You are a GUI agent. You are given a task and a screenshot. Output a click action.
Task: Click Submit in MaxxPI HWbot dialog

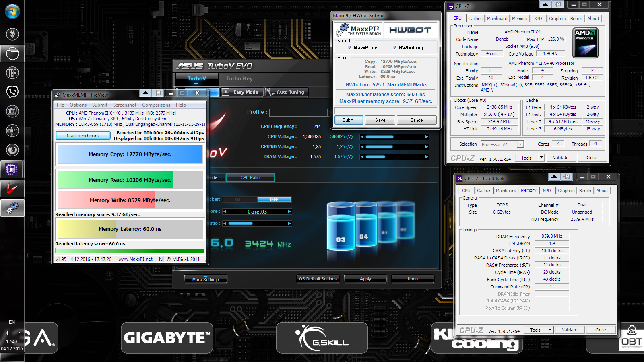349,120
